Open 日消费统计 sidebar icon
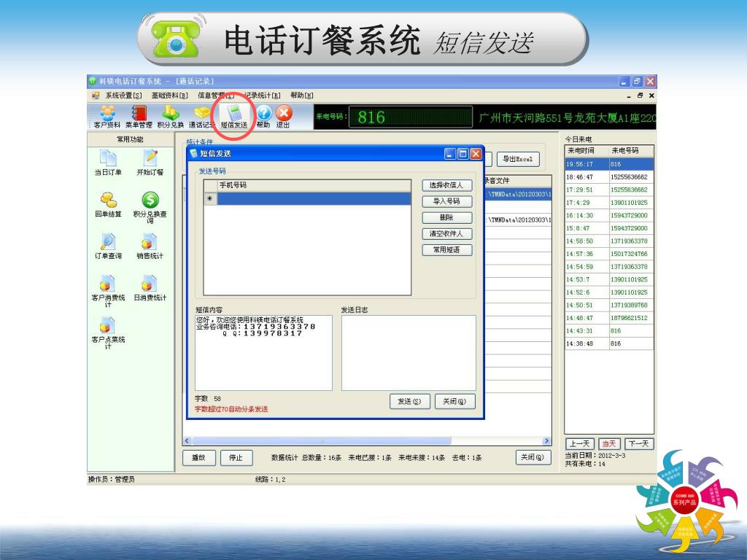The height and width of the screenshot is (560, 747). tap(150, 289)
